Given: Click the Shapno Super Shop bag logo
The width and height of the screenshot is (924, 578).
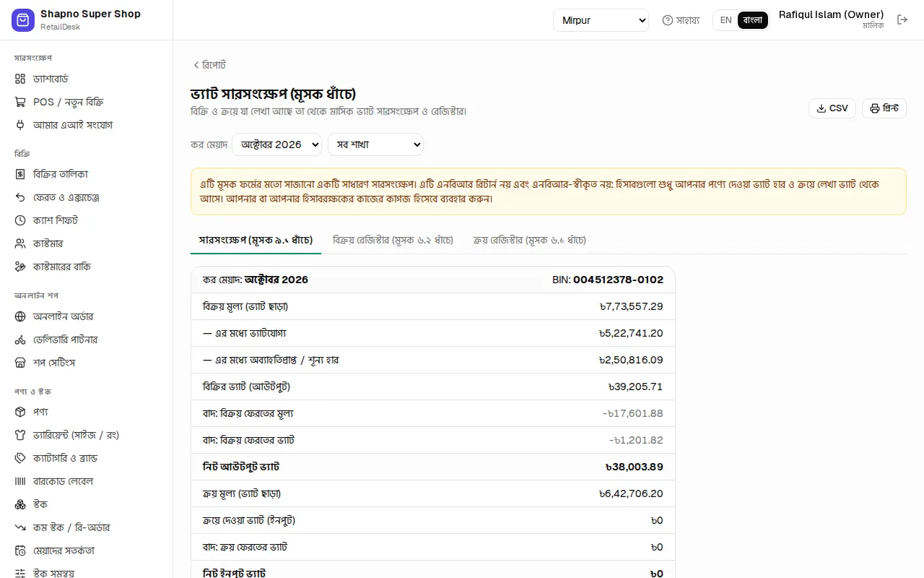Looking at the screenshot, I should click(x=23, y=20).
